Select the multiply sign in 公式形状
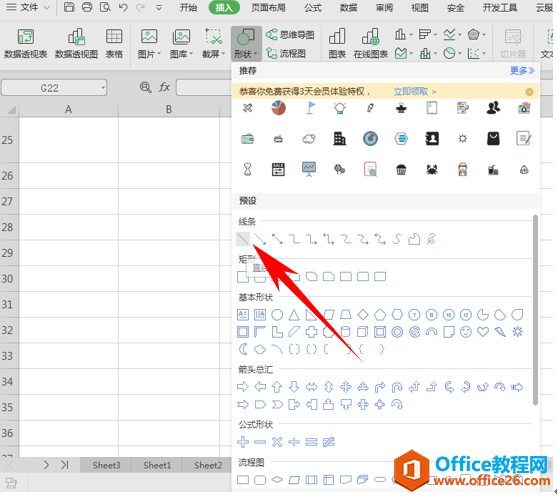Viewport: 557px width, 498px height. (277, 442)
